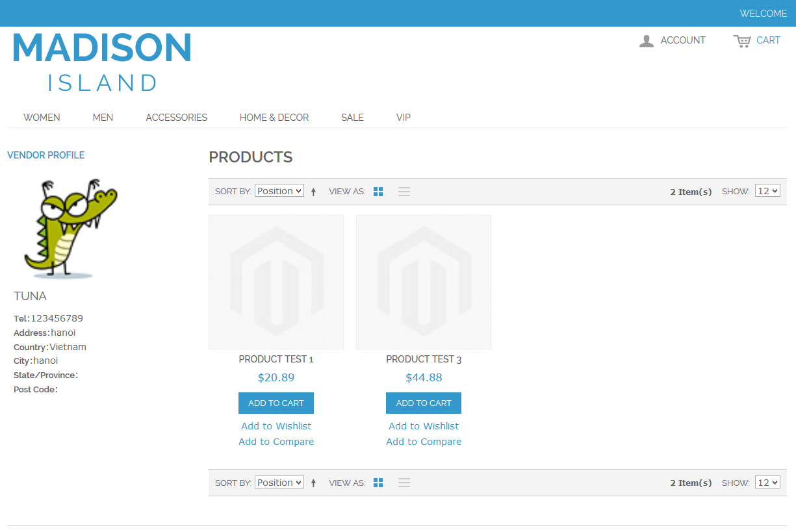Click the State/Province label
796x532 pixels.
45,375
